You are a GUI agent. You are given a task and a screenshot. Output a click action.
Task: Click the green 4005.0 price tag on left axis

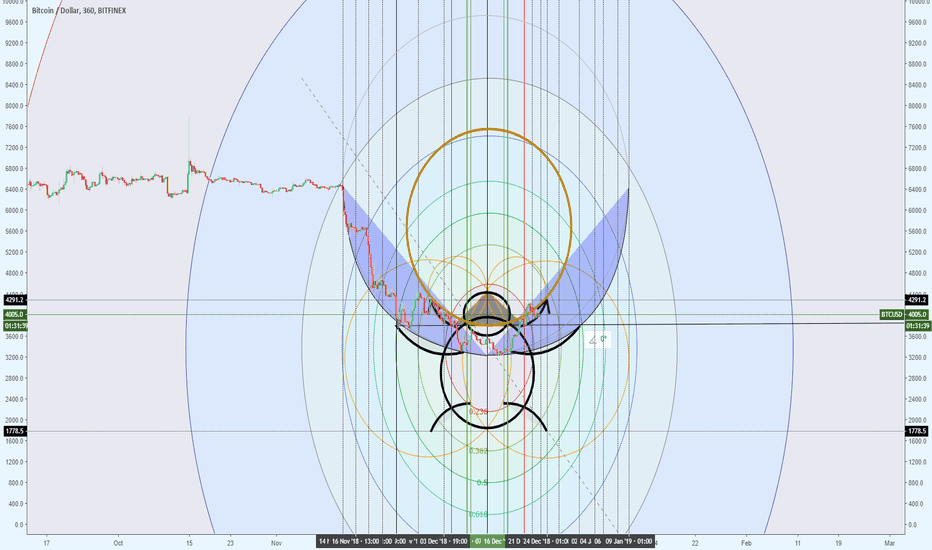(x=14, y=315)
